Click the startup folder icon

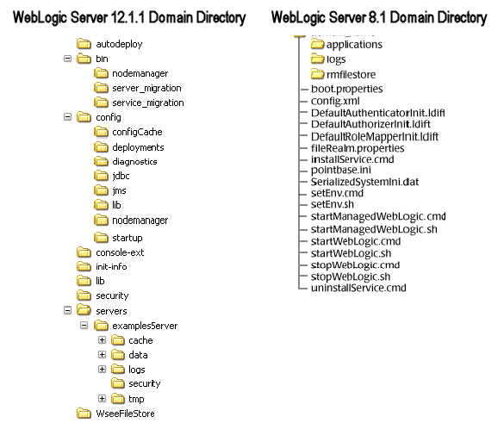[x=101, y=238]
